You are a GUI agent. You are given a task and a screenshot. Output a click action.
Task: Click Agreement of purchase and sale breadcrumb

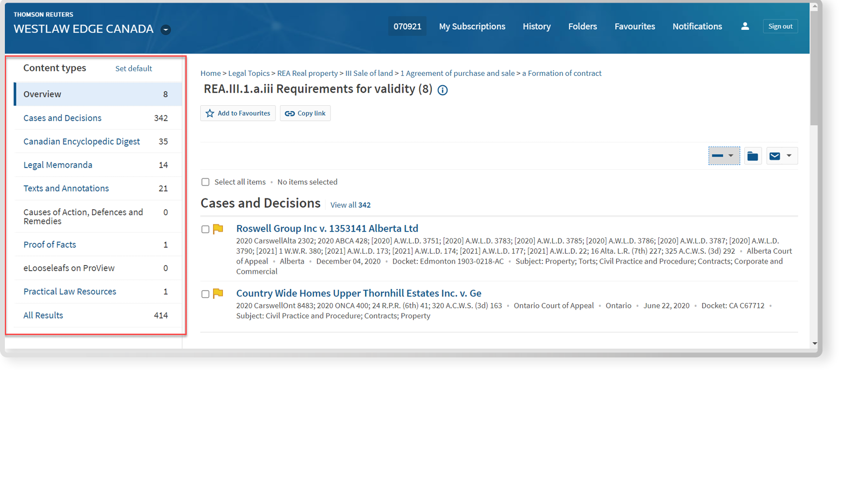pyautogui.click(x=457, y=73)
